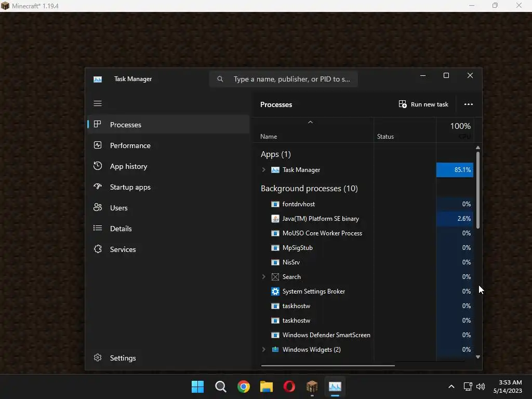Open taskbar Search magnifier
Image resolution: width=532 pixels, height=399 pixels.
(x=220, y=387)
